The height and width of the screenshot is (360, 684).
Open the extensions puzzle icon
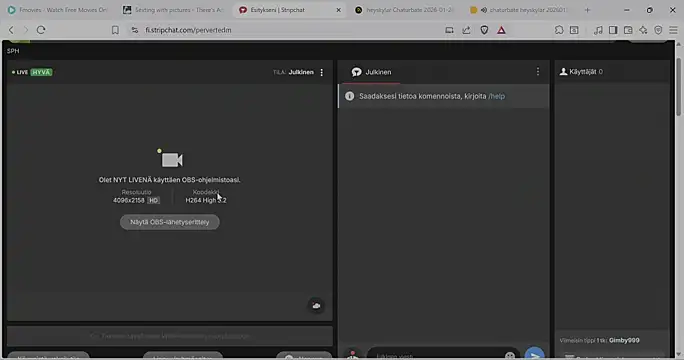click(x=559, y=30)
